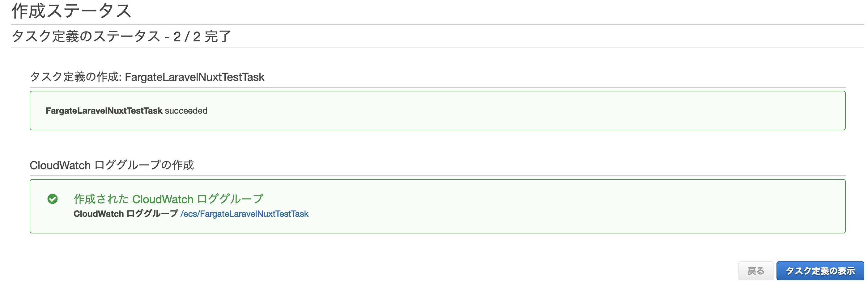Click FargateLaravelNuxtTestTask in the section heading
This screenshot has width=868, height=289.
(x=194, y=77)
